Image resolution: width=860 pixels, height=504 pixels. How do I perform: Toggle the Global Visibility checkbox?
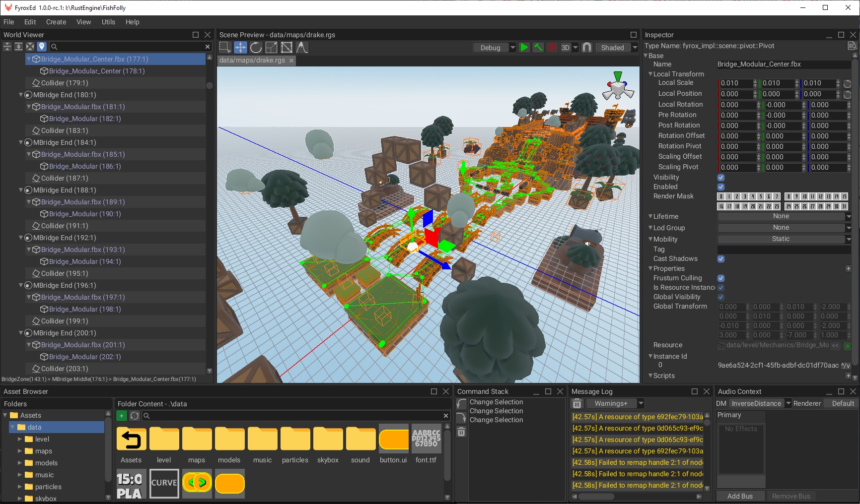(x=721, y=297)
